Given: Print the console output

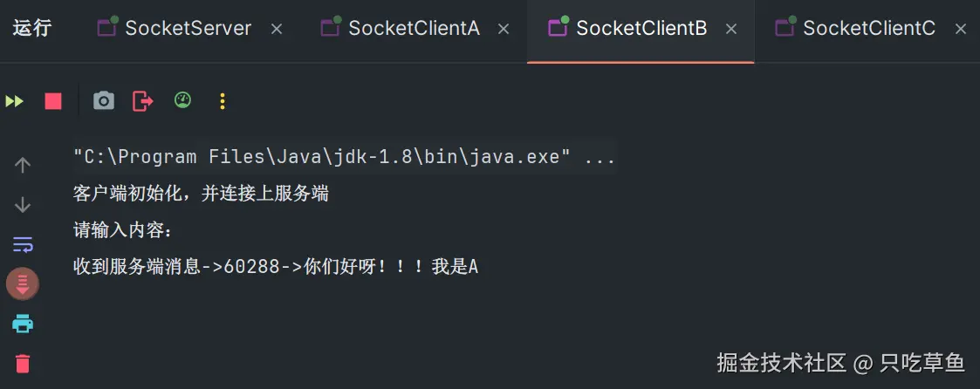Looking at the screenshot, I should click(x=23, y=324).
